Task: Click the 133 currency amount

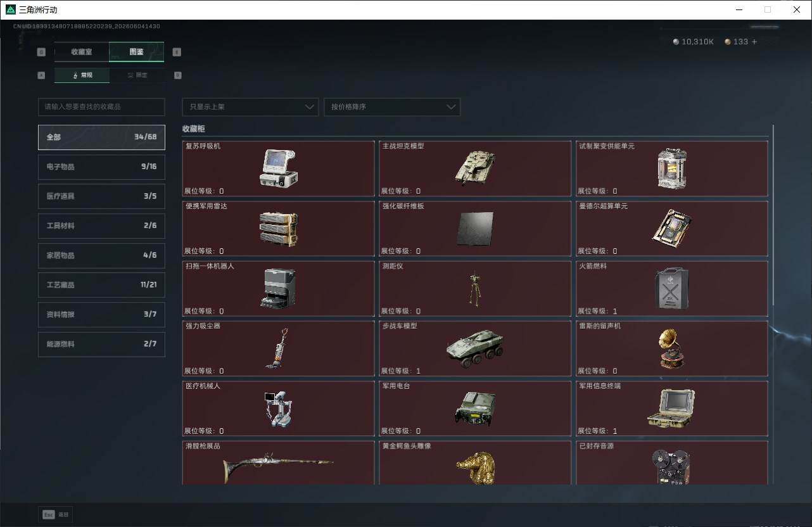Action: [x=740, y=42]
